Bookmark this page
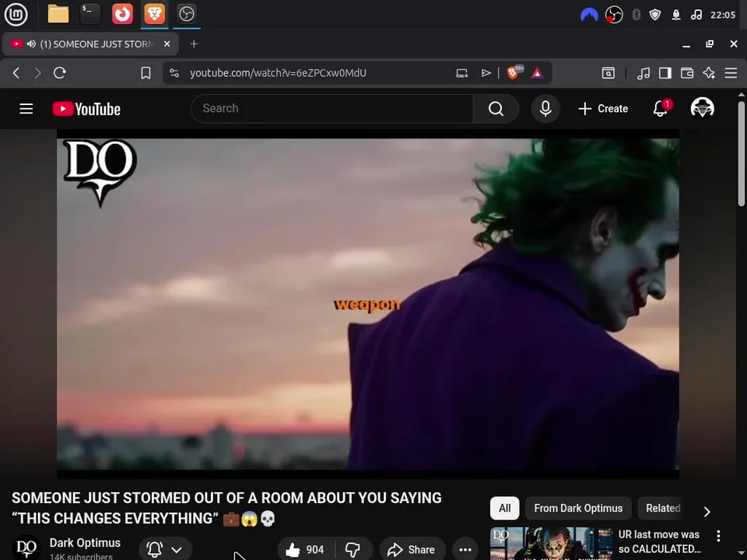Viewport: 747px width, 560px height. (x=146, y=73)
